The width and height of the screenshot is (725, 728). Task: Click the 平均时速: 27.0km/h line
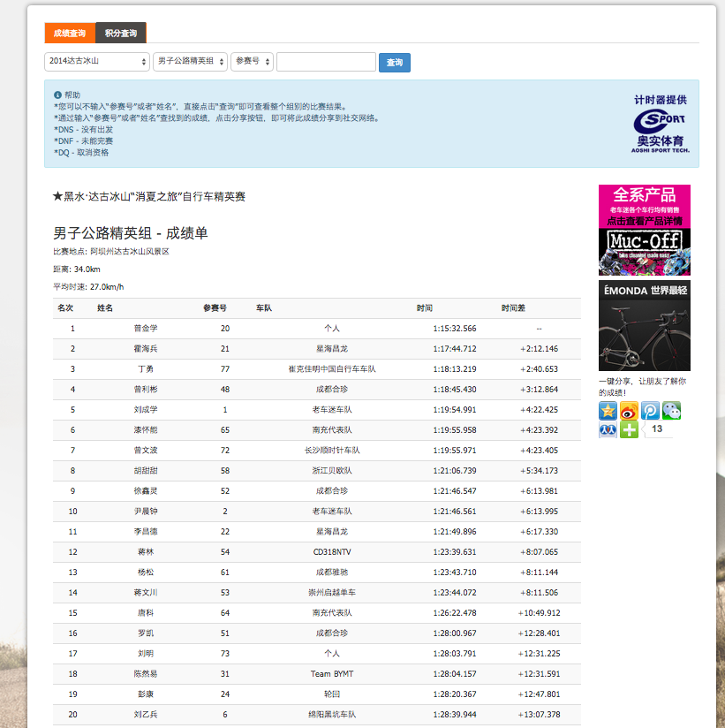88,287
